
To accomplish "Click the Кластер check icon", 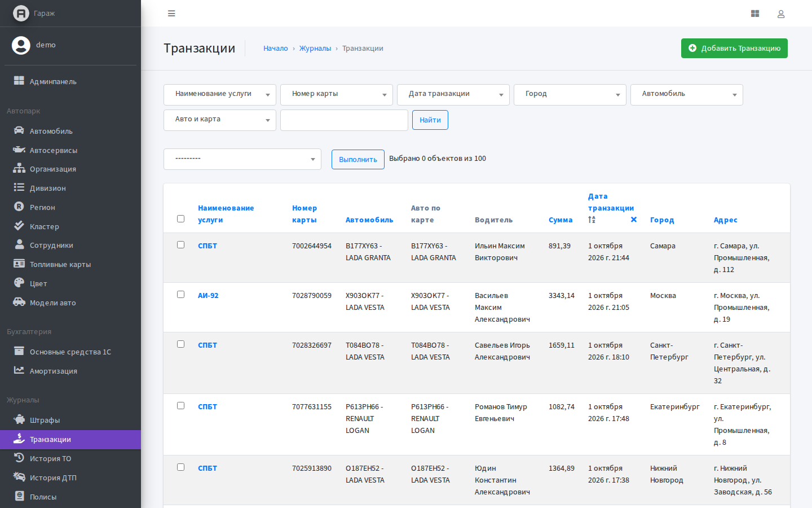I will 19,226.
